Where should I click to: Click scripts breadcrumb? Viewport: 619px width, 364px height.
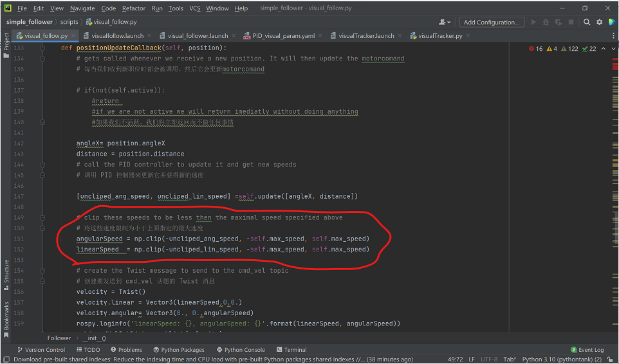(x=69, y=22)
